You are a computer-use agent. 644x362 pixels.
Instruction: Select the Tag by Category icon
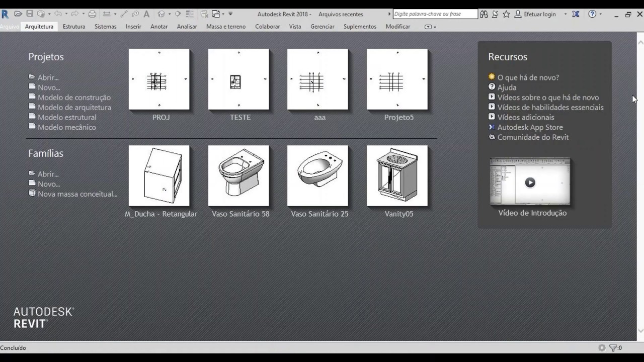pos(135,14)
